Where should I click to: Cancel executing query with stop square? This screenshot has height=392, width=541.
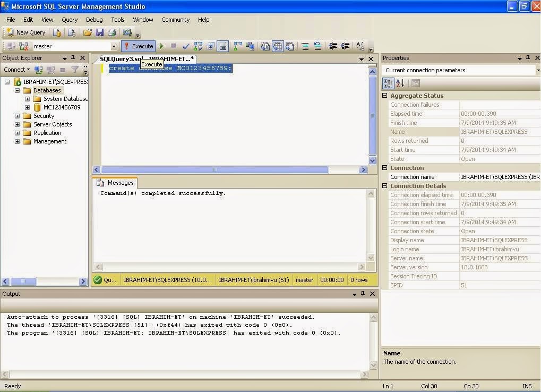(x=173, y=46)
